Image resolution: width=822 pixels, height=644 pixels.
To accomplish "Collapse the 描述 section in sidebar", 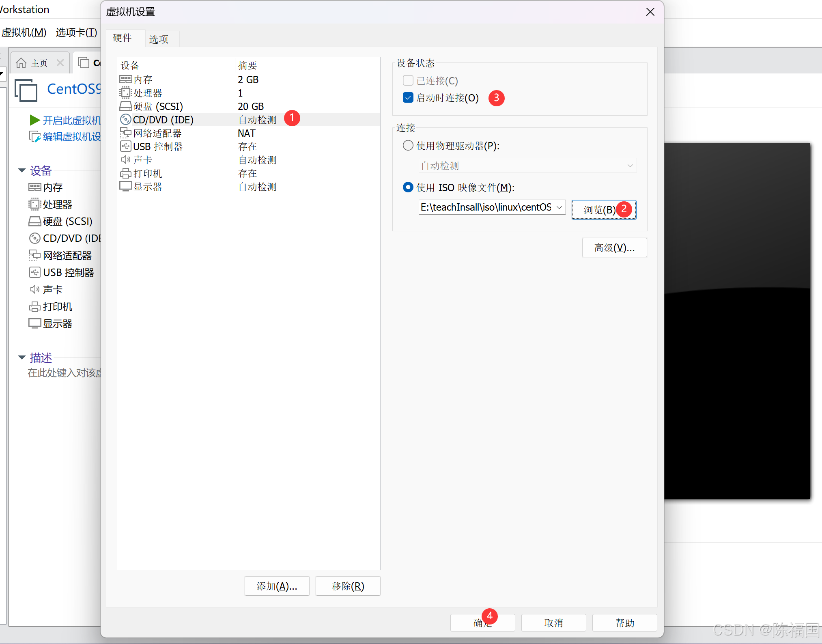I will [x=22, y=358].
